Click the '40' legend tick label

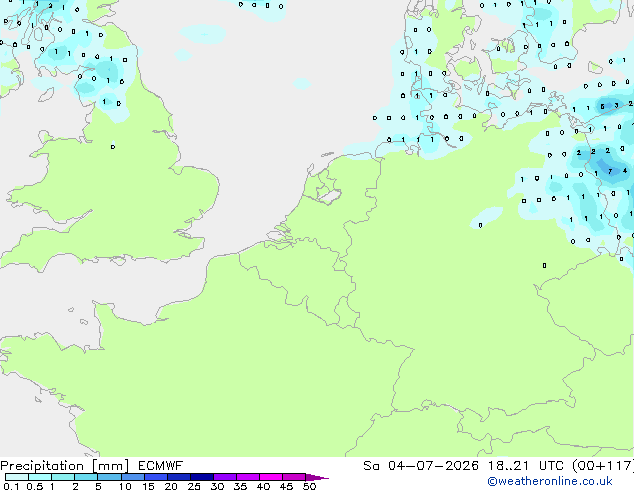(263, 486)
